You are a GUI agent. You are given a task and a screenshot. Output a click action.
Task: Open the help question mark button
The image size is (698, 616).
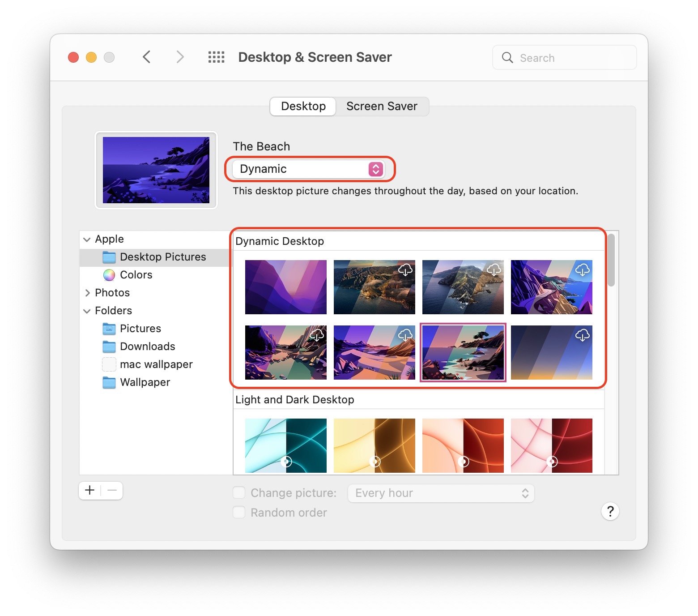pyautogui.click(x=610, y=511)
